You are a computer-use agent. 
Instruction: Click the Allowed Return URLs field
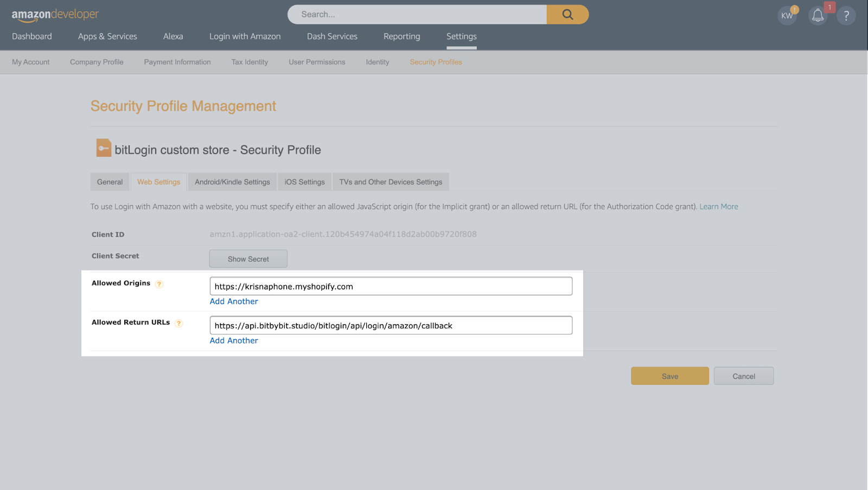[x=391, y=325]
